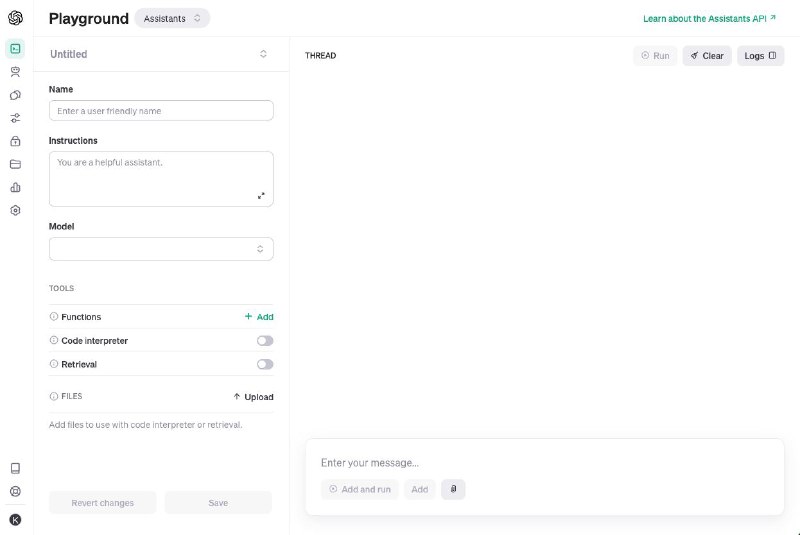Viewport: 800px width, 535px height.
Task: Click the THREAD label
Action: click(x=320, y=56)
